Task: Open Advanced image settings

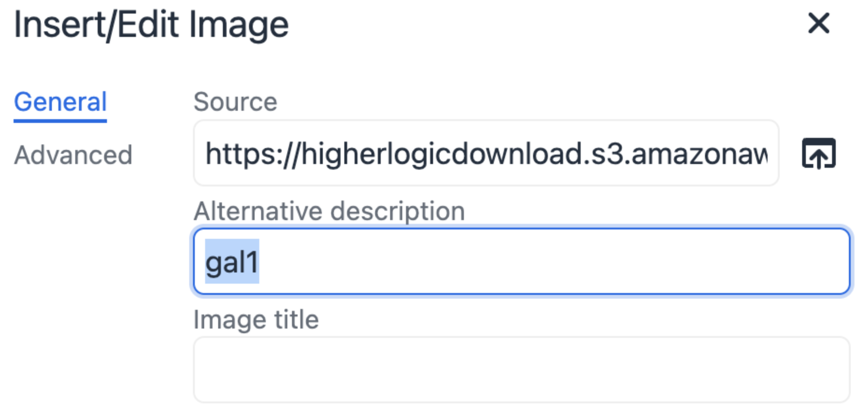Action: point(73,155)
